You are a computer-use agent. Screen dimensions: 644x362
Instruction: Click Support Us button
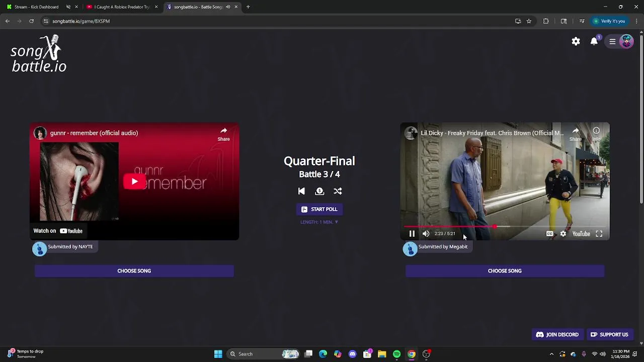coord(609,334)
